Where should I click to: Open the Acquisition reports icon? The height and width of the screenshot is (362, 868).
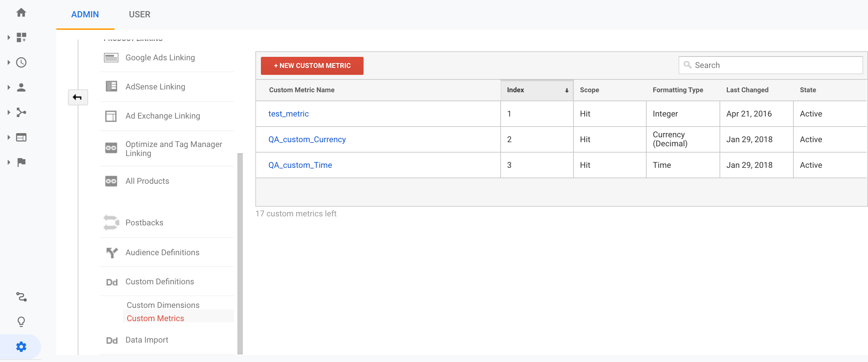click(22, 112)
